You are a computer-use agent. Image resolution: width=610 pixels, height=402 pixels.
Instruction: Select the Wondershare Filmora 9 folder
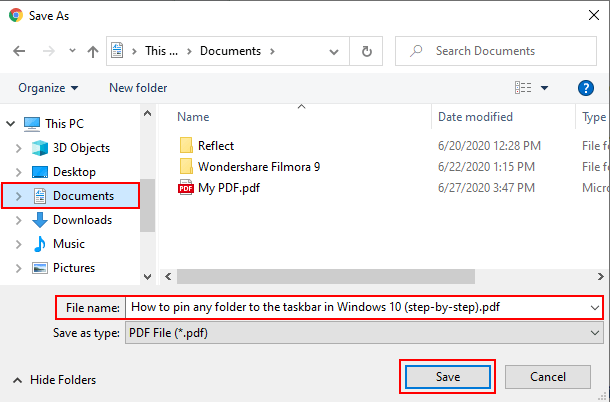259,167
